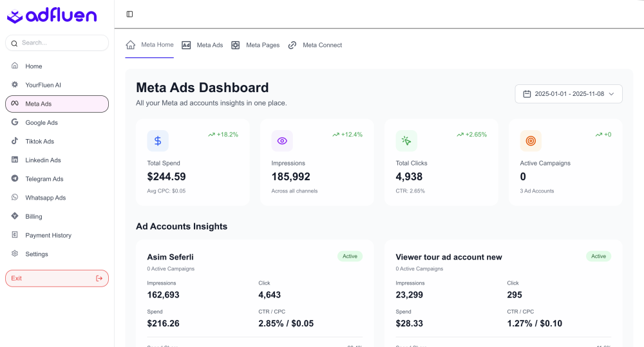Viewport: 644px width, 347px height.
Task: Click the Total Clicks cursor icon
Action: 406,140
